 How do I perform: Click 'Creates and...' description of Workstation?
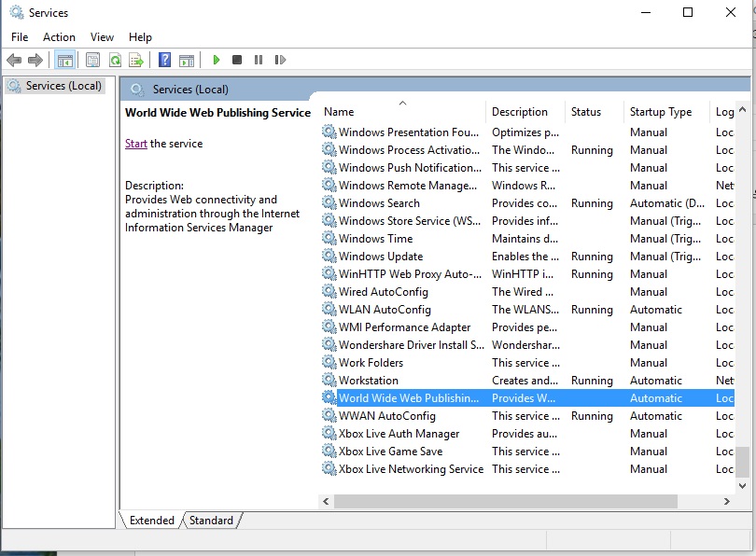(525, 380)
